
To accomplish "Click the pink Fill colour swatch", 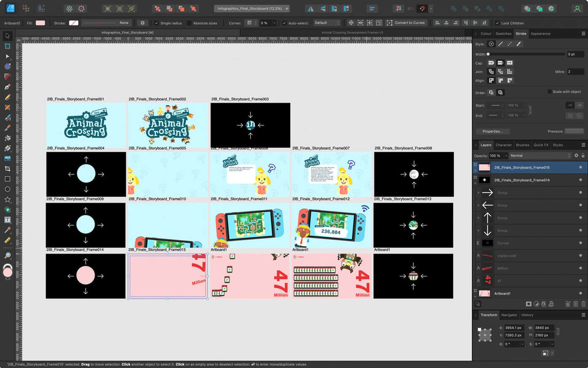I will (40, 23).
